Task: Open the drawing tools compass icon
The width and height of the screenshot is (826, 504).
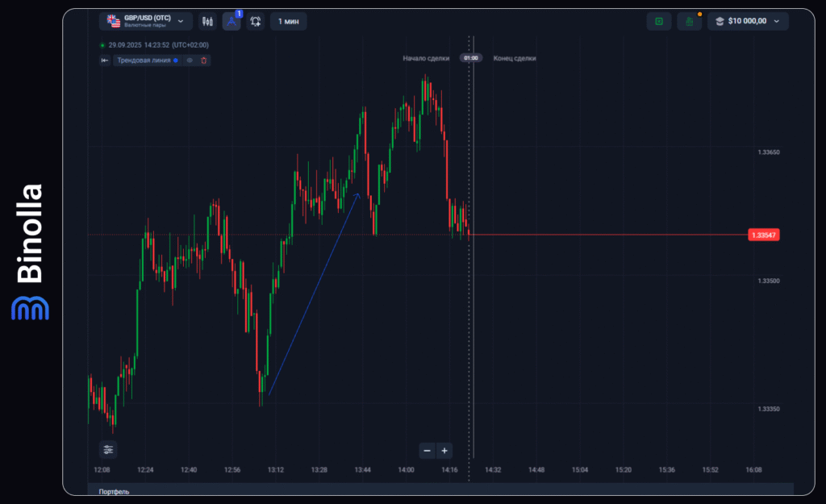Action: pos(232,22)
